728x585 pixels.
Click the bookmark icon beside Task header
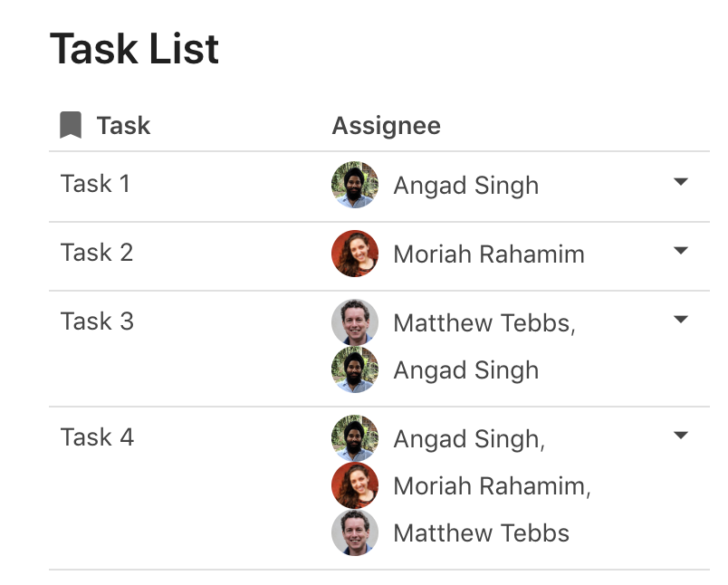[71, 125]
